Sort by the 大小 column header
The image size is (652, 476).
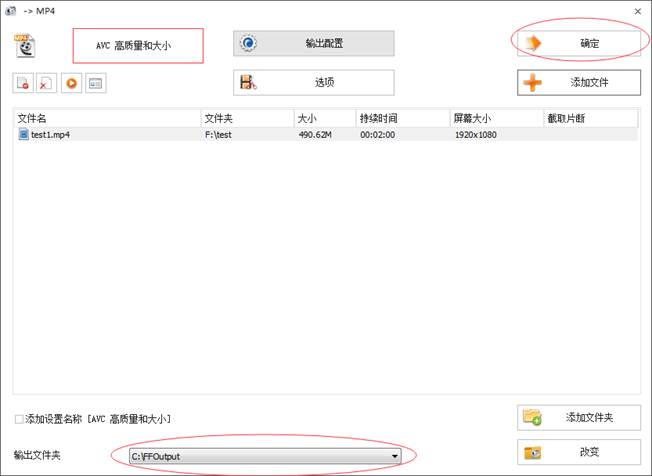coord(325,118)
